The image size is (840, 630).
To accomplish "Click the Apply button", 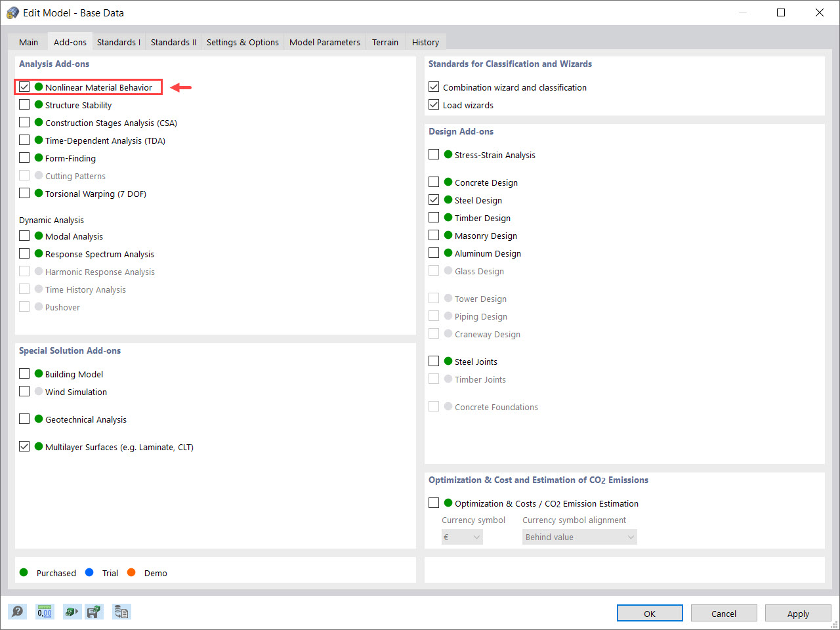I will pyautogui.click(x=798, y=613).
